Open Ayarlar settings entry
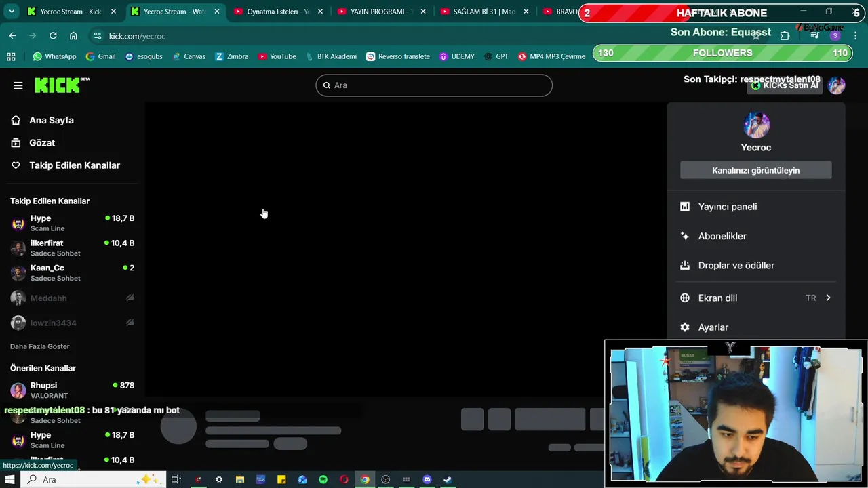868x488 pixels. 755,327
